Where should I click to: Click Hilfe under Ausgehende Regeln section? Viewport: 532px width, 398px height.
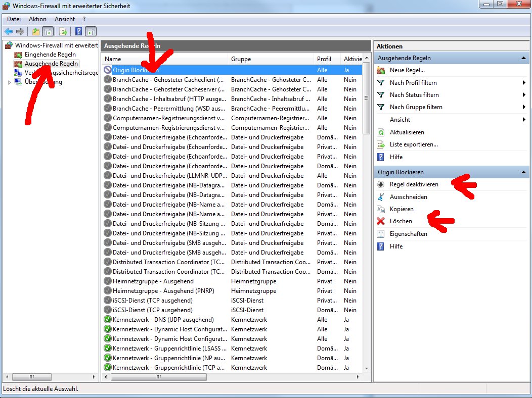point(396,157)
